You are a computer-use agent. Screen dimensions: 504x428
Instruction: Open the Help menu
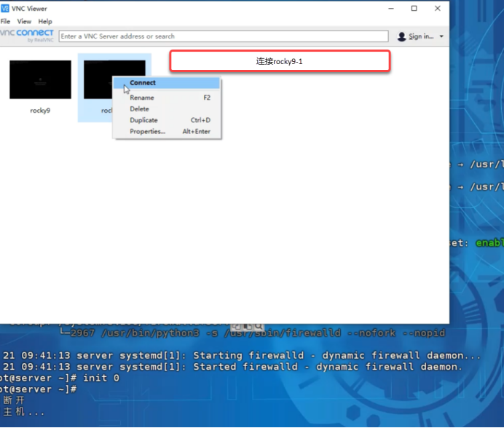click(x=45, y=22)
